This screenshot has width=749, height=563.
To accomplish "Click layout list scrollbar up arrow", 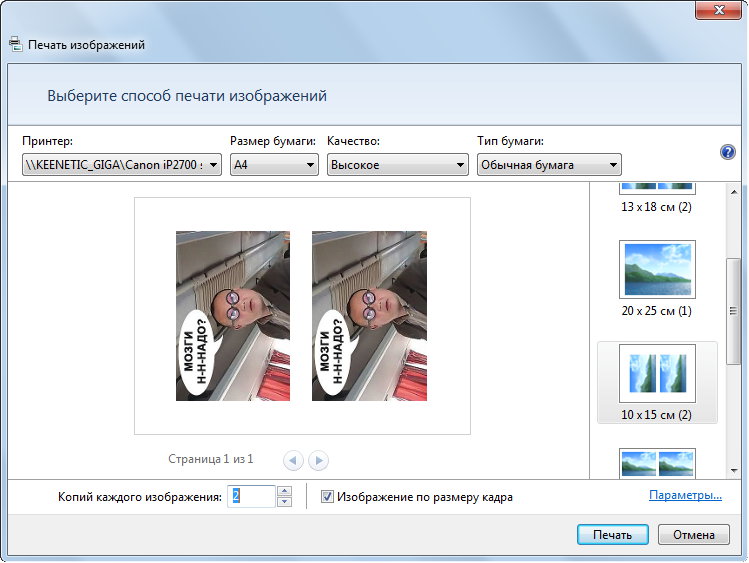I will pos(734,192).
